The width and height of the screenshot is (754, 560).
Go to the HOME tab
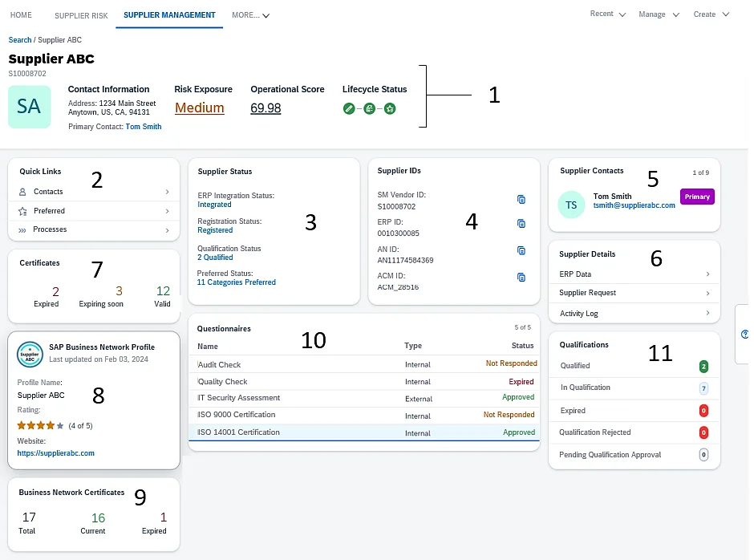click(21, 15)
